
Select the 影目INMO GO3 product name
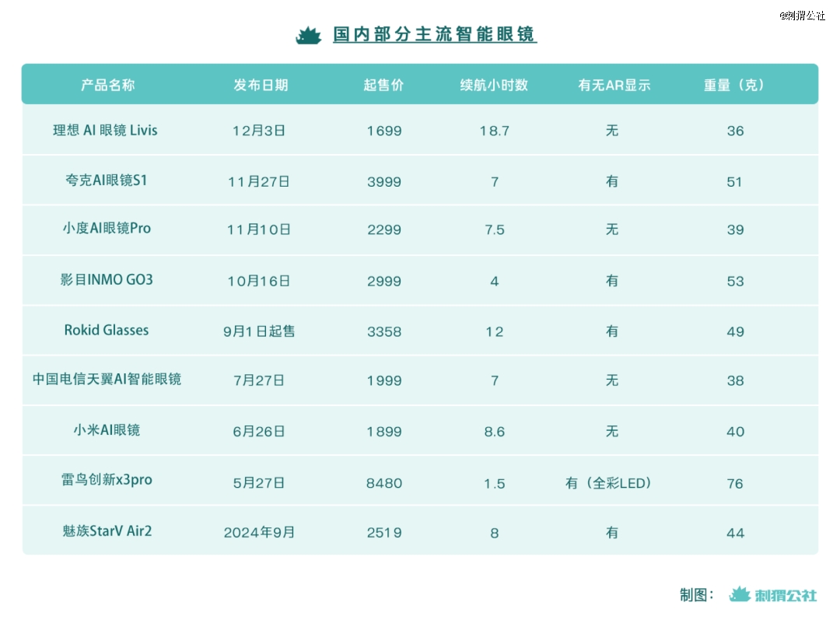point(107,279)
